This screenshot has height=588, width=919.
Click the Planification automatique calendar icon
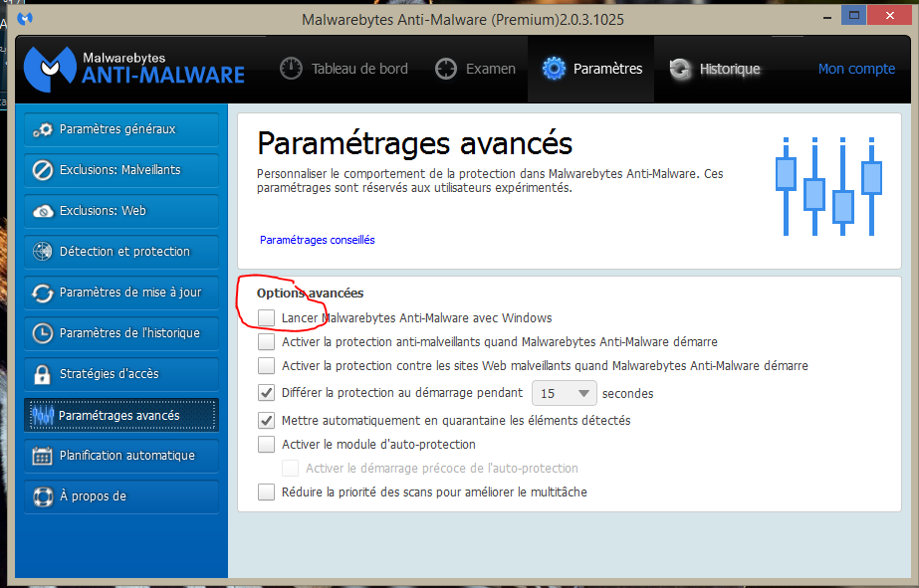pos(42,456)
